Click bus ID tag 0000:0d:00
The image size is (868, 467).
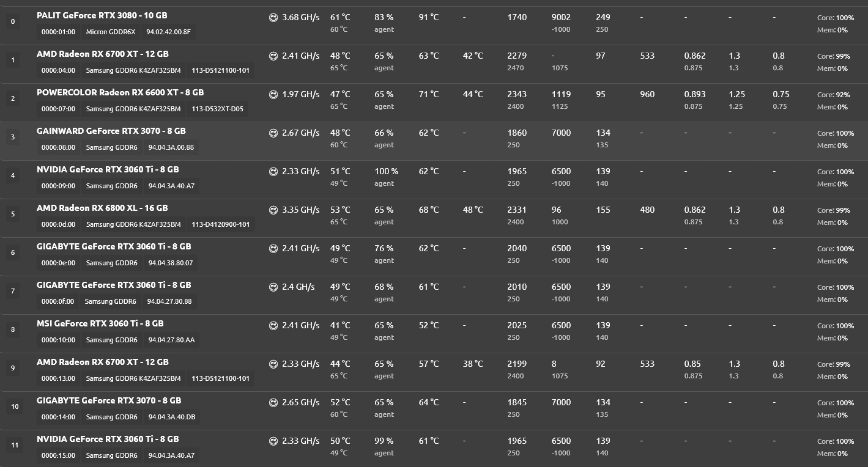pyautogui.click(x=59, y=224)
